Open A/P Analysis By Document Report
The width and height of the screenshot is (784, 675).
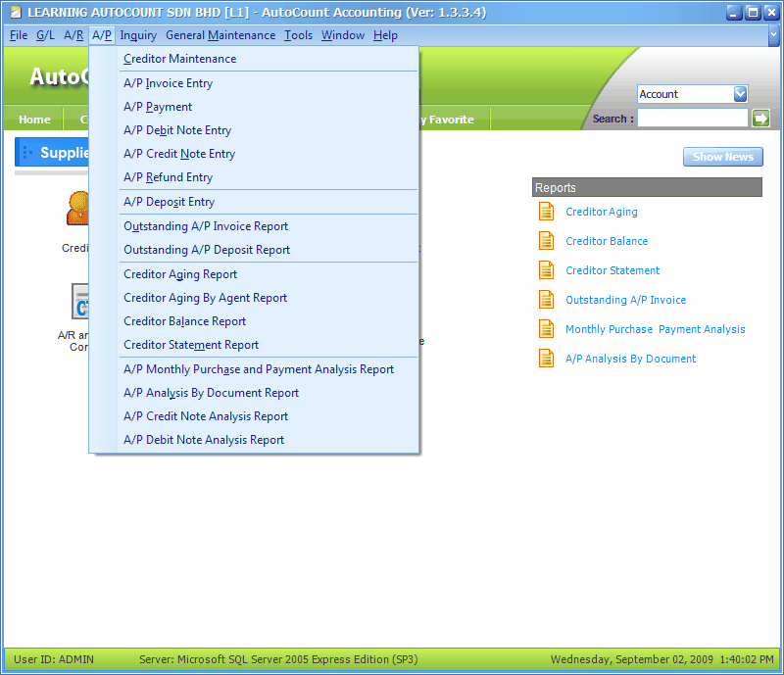(x=269, y=393)
